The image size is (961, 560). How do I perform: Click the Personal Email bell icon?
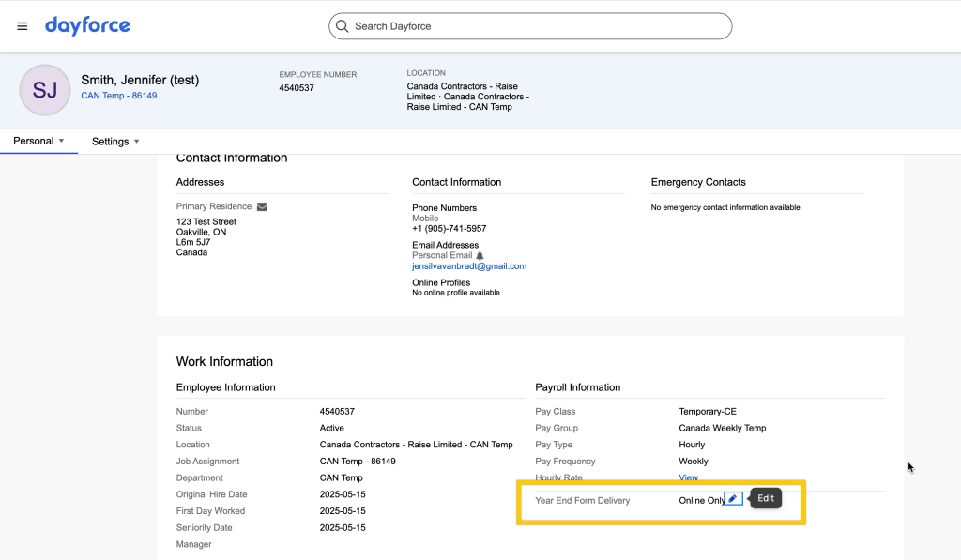point(480,255)
